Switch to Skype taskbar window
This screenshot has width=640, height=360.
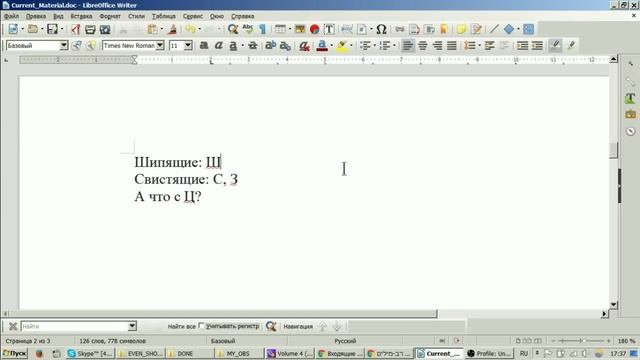(x=90, y=353)
